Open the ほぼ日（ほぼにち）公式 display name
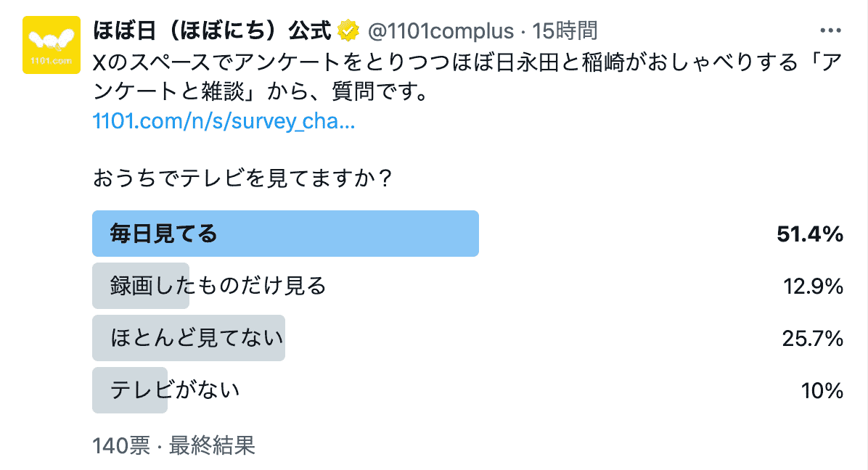868x470 pixels. [213, 31]
